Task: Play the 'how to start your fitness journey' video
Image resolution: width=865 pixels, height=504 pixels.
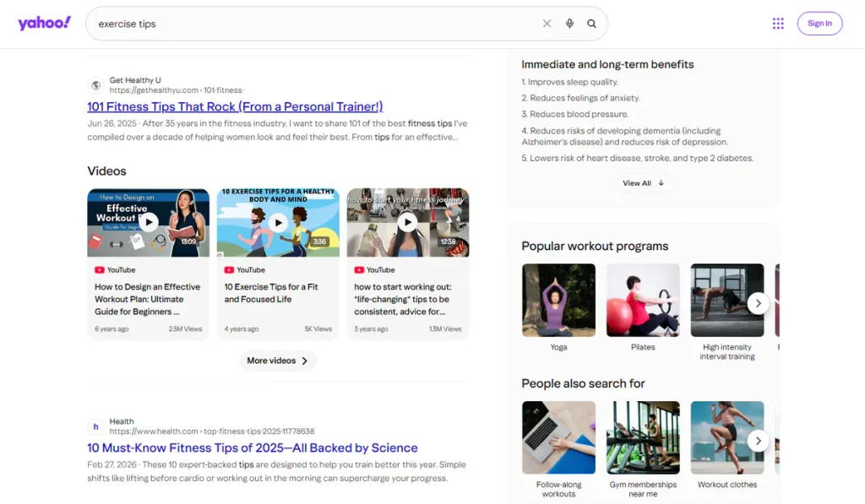Action: pyautogui.click(x=408, y=223)
